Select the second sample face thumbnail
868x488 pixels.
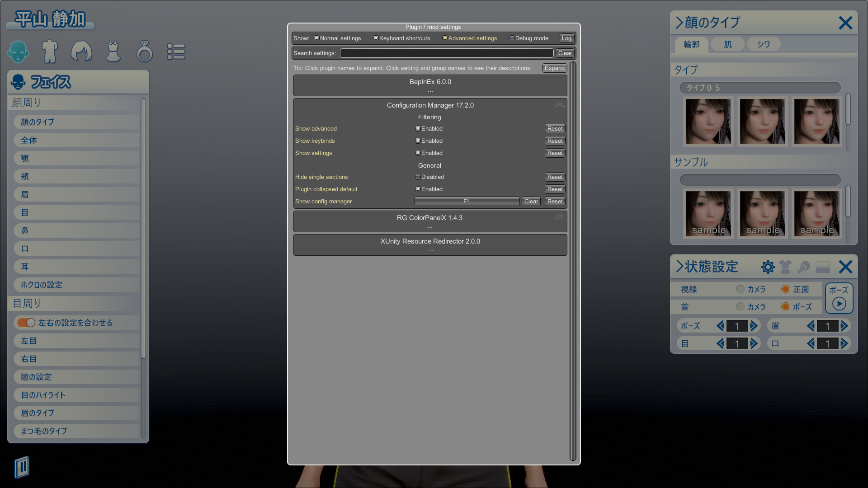click(x=762, y=213)
